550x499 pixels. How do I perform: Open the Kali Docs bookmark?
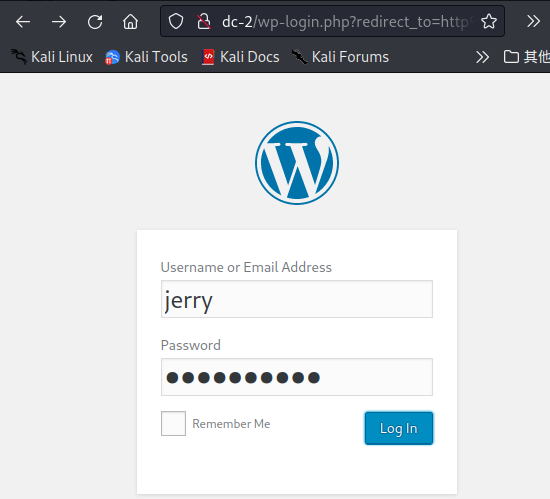point(241,57)
